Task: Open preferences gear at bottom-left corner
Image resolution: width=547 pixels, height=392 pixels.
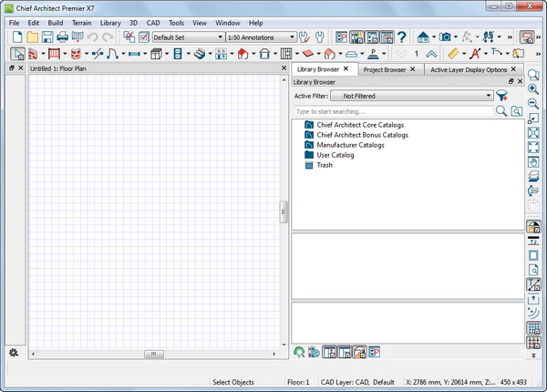Action: (14, 352)
